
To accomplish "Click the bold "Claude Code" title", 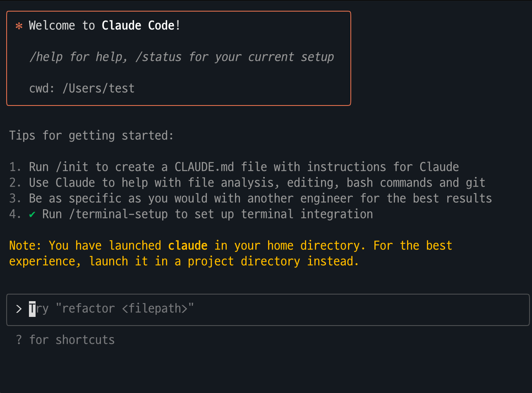I will coord(138,26).
